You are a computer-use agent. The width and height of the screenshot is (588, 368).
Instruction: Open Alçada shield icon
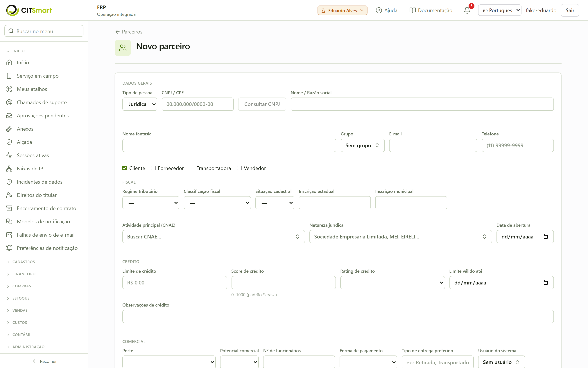click(9, 142)
